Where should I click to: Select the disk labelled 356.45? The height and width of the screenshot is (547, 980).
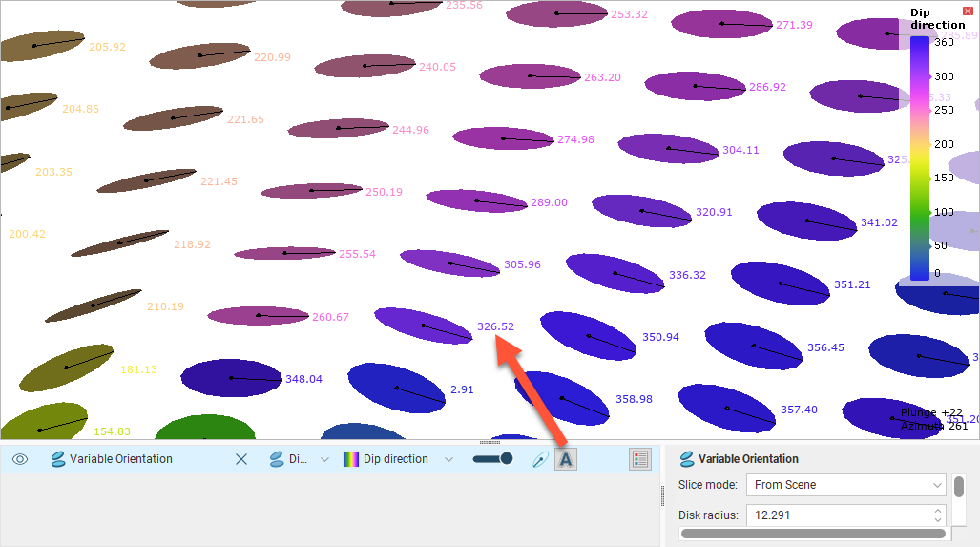coord(754,346)
